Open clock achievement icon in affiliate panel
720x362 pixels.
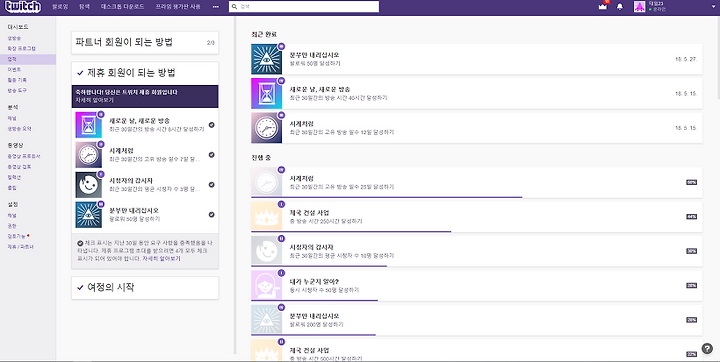pyautogui.click(x=89, y=155)
